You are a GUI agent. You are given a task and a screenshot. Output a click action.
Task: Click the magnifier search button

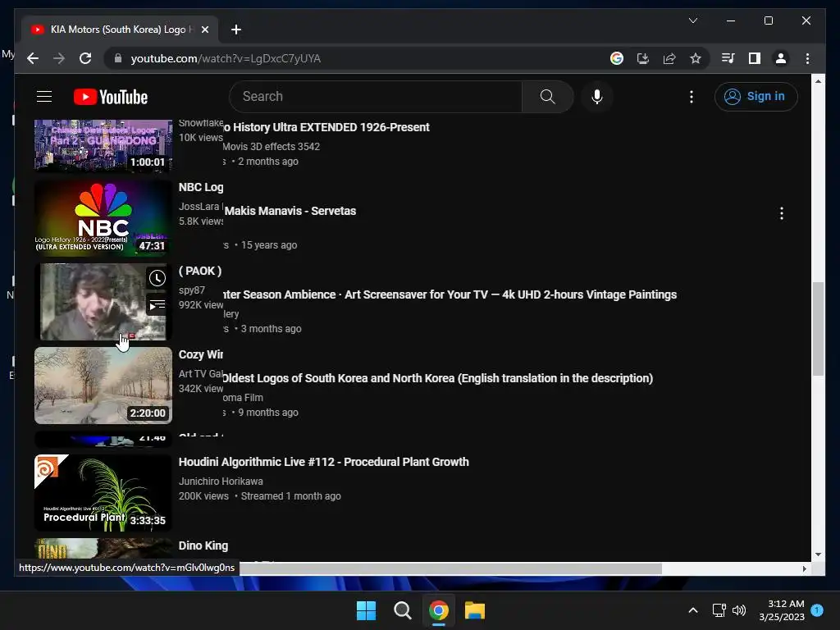tap(547, 97)
